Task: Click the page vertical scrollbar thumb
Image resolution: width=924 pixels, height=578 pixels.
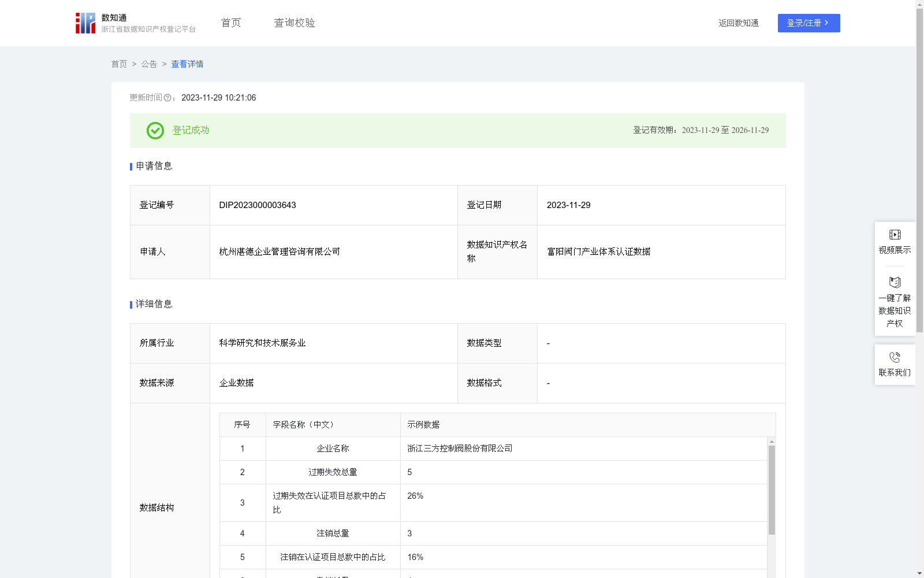Action: click(919, 171)
